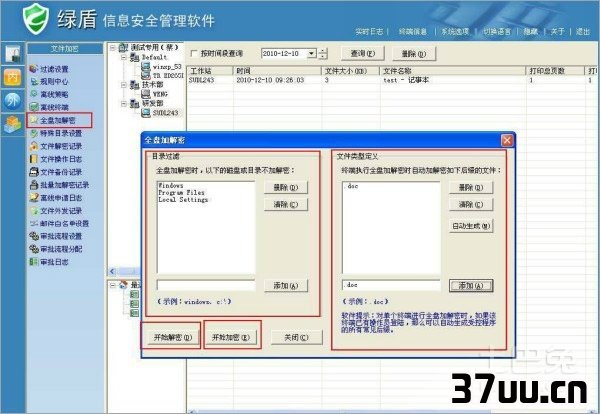Click 删除(D) in the 文件类型定义 group
This screenshot has width=600, height=414.
tap(471, 187)
